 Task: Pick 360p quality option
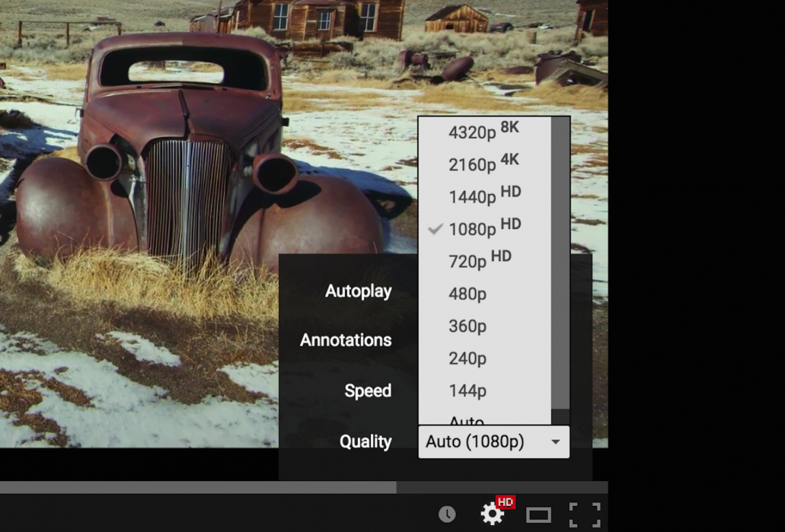tap(466, 325)
